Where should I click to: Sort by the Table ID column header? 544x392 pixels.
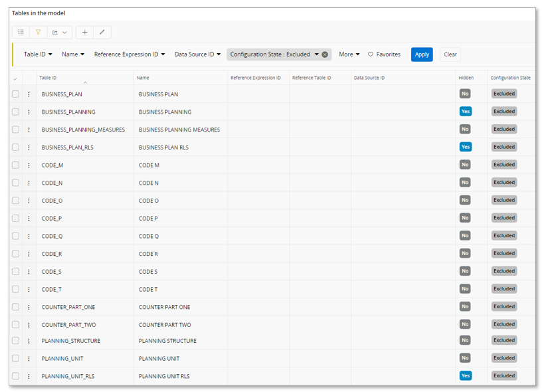(48, 78)
